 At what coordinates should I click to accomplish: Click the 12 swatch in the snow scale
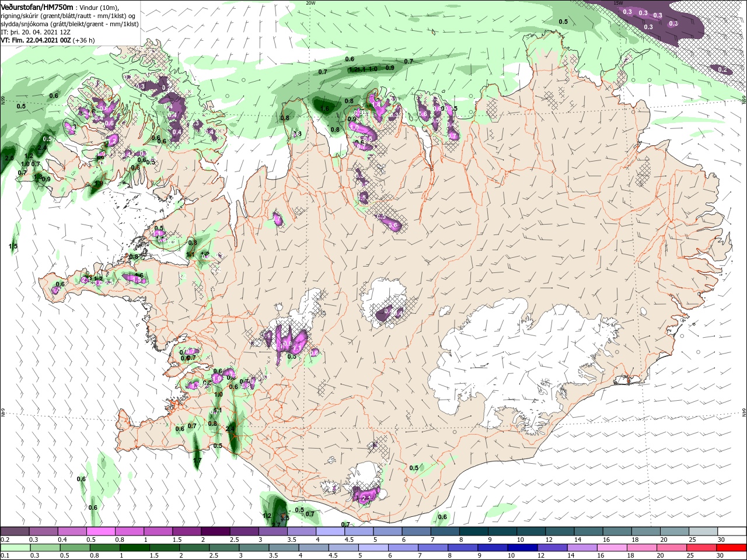(560, 531)
